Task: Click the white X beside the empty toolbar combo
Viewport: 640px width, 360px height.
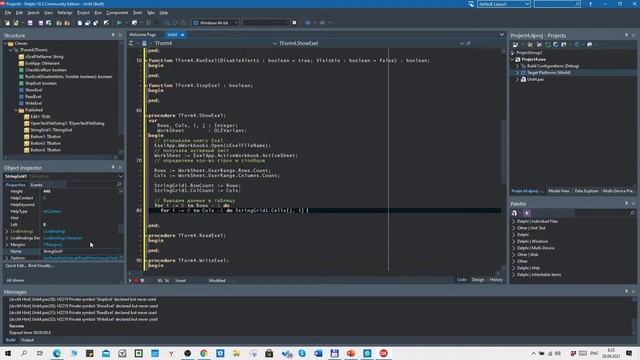Action: click(x=294, y=23)
